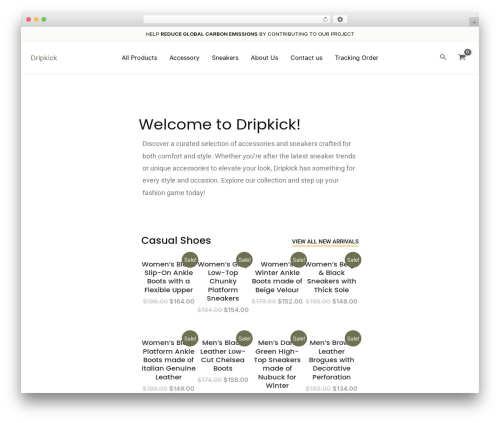Viewport: 500px width, 423px height.
Task: Click the Welcome to Dripkick! heading
Action: [x=220, y=125]
